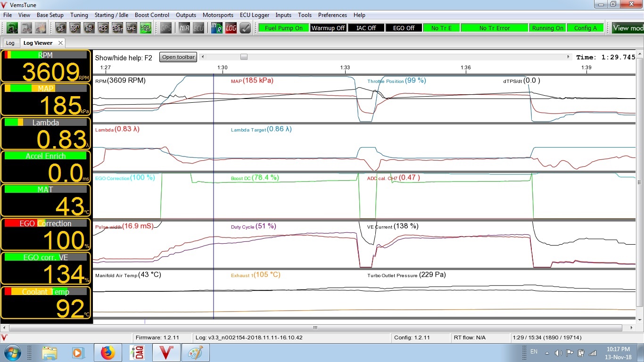The height and width of the screenshot is (362, 644).
Task: Open the VE 3D table editor
Action: click(x=61, y=28)
